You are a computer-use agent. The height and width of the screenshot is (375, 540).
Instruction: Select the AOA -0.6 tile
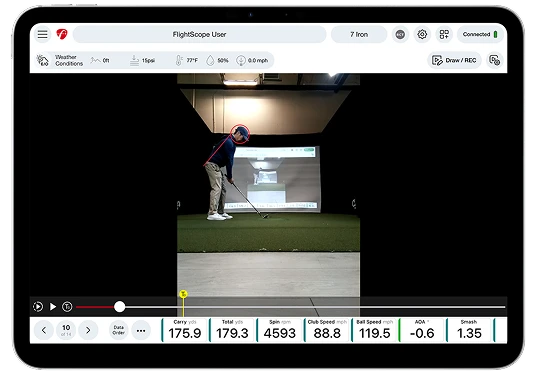pos(422,330)
